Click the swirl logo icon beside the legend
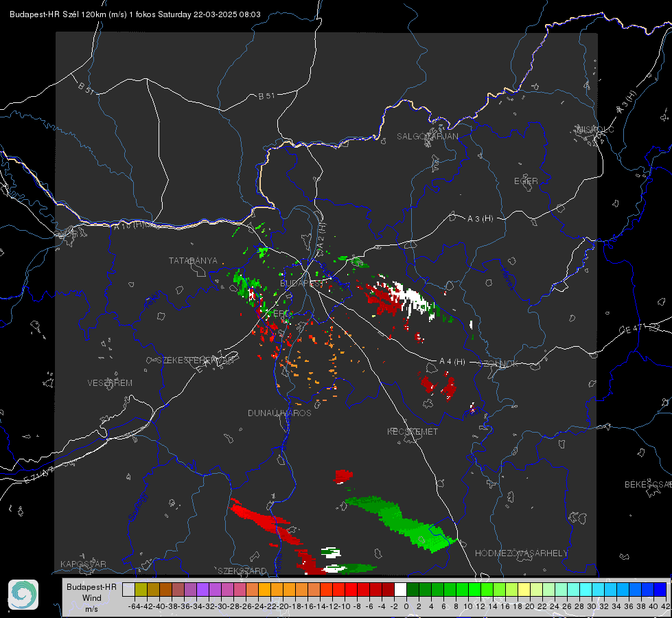The width and height of the screenshot is (672, 618). point(23,595)
